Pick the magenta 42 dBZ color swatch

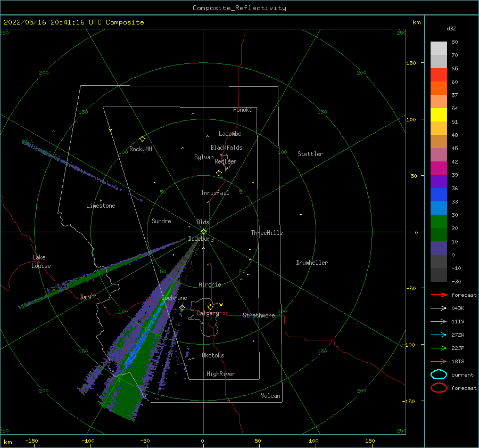point(439,168)
